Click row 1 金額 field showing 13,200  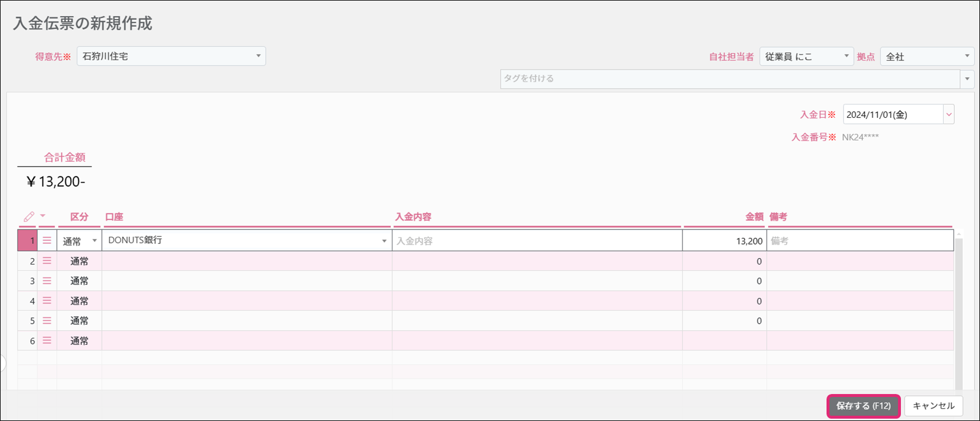coord(725,241)
